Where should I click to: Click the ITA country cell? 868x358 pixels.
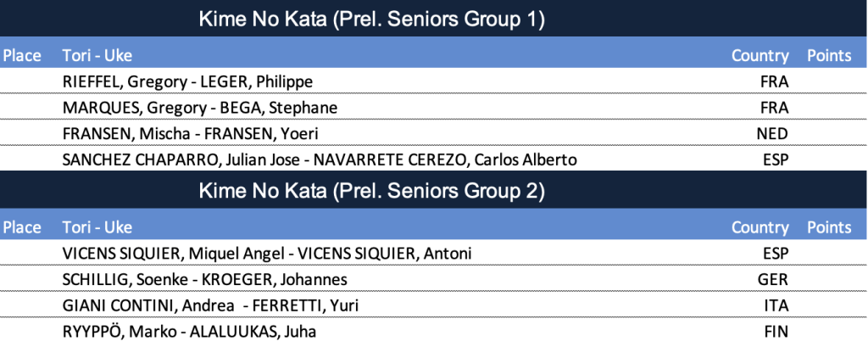776,305
